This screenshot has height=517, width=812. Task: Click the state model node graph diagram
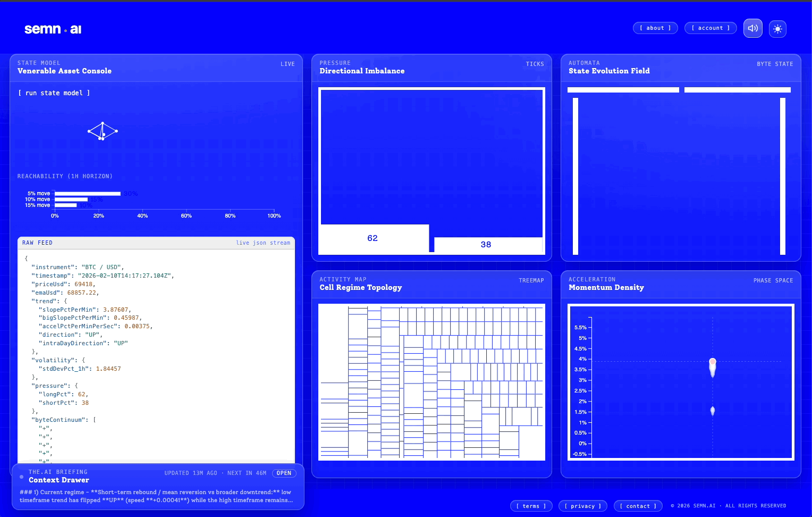tap(102, 131)
